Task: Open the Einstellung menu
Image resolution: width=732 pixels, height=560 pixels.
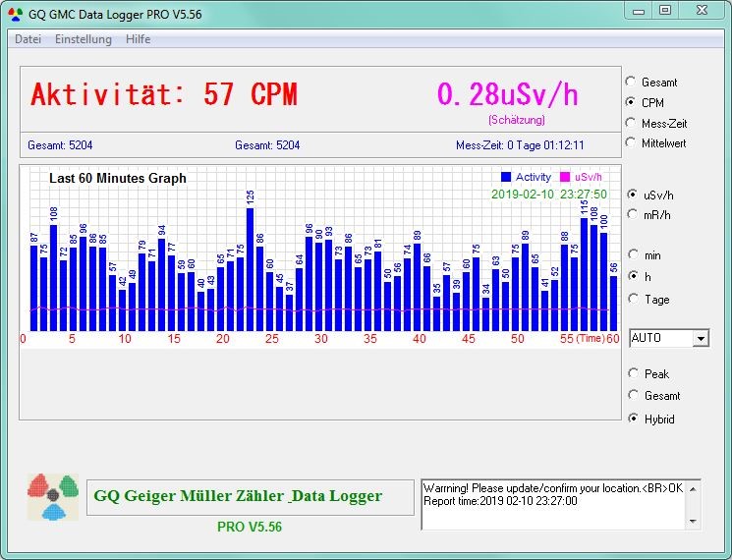Action: [x=84, y=39]
